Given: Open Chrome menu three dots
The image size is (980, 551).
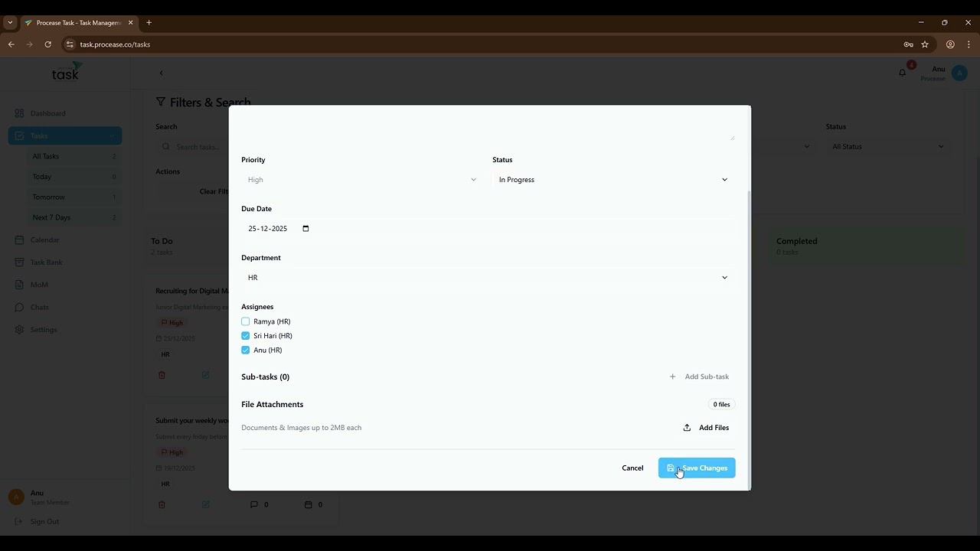Looking at the screenshot, I should pyautogui.click(x=968, y=44).
